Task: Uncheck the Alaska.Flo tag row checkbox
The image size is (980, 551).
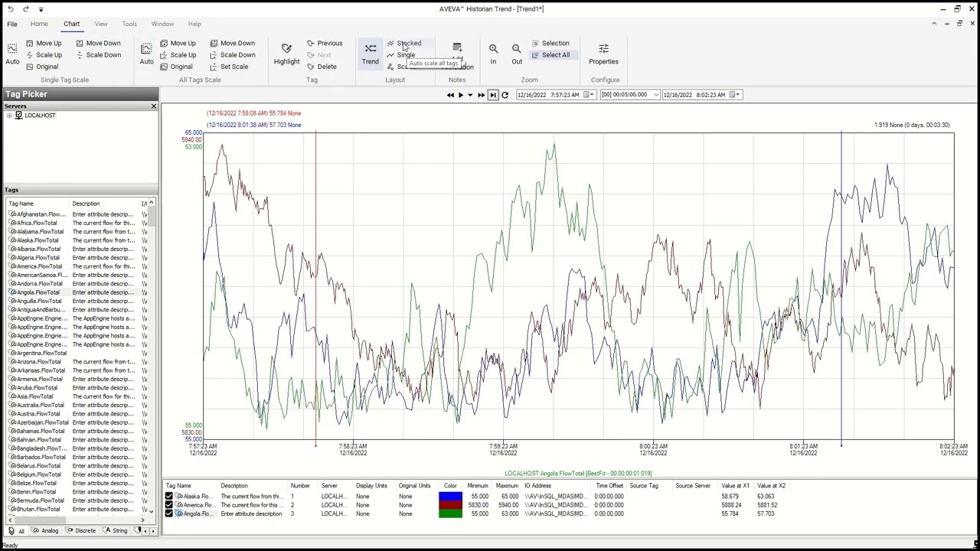Action: tap(169, 496)
